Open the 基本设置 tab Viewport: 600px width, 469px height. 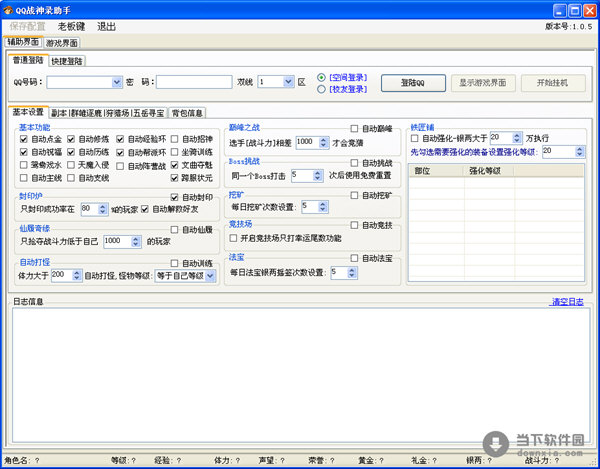point(28,112)
